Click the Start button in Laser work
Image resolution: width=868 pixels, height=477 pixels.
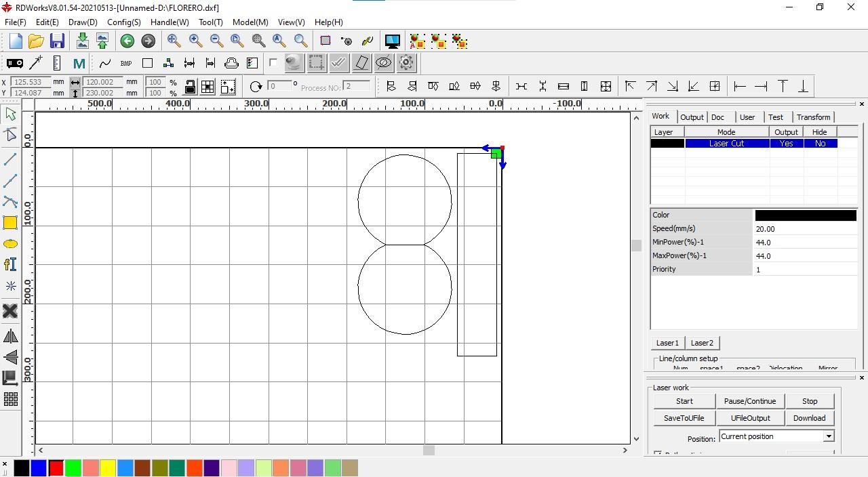tap(684, 401)
